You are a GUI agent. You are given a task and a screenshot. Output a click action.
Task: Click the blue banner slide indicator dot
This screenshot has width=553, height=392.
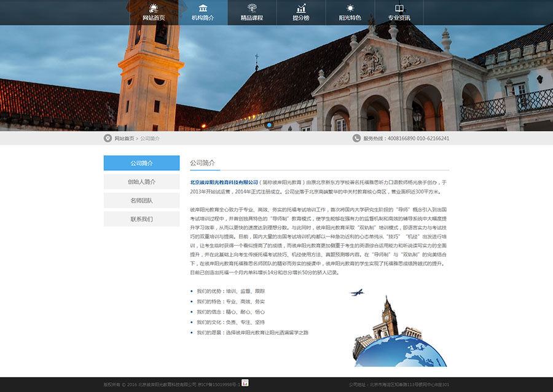269,125
